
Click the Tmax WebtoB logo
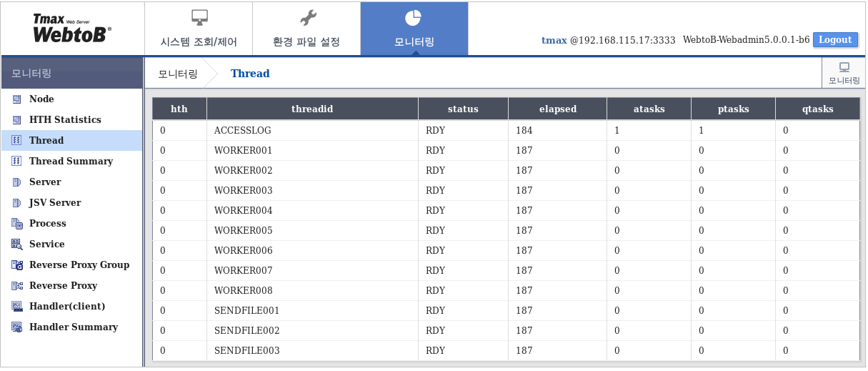pyautogui.click(x=71, y=28)
